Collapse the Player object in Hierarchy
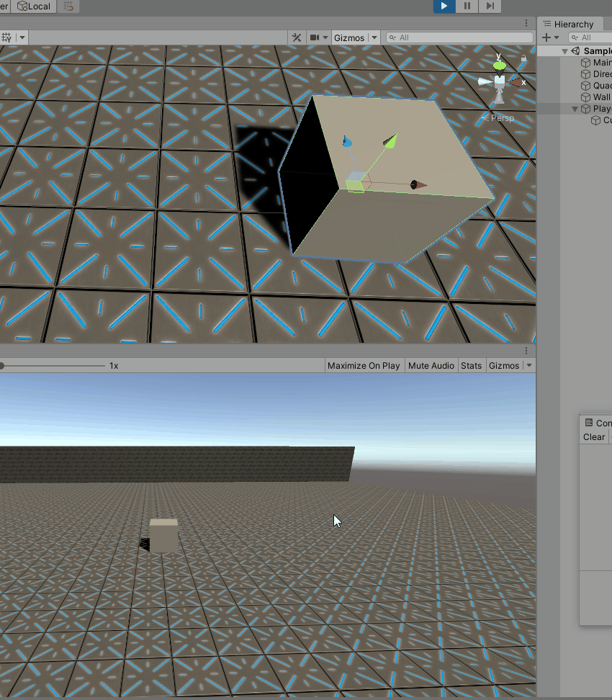Screen dimensions: 612x700 [x=575, y=109]
